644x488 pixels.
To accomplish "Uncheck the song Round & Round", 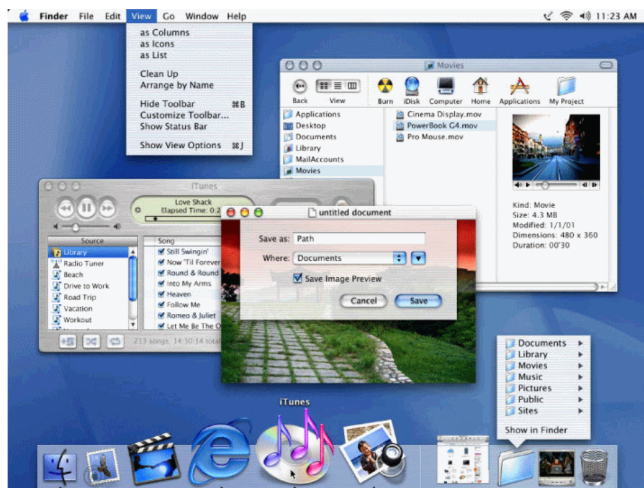I will [x=161, y=273].
